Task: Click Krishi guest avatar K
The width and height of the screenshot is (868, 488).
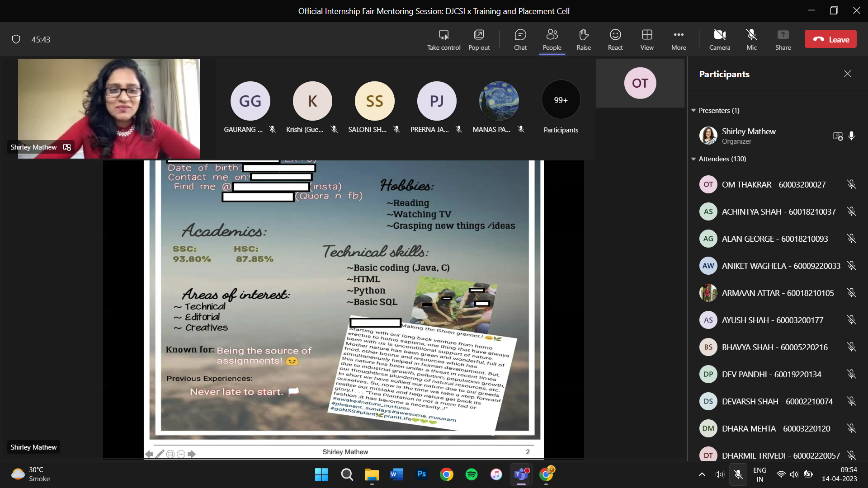Action: pyautogui.click(x=312, y=101)
